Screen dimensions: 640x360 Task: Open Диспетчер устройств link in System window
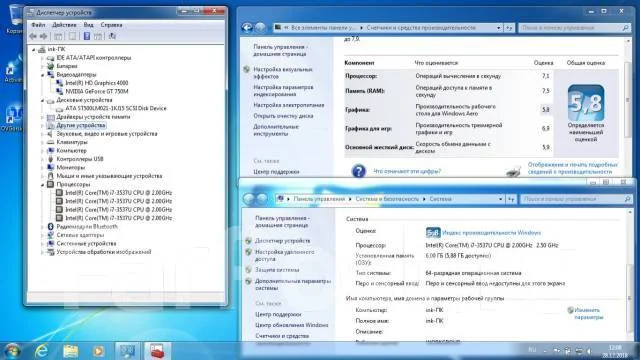pos(282,241)
